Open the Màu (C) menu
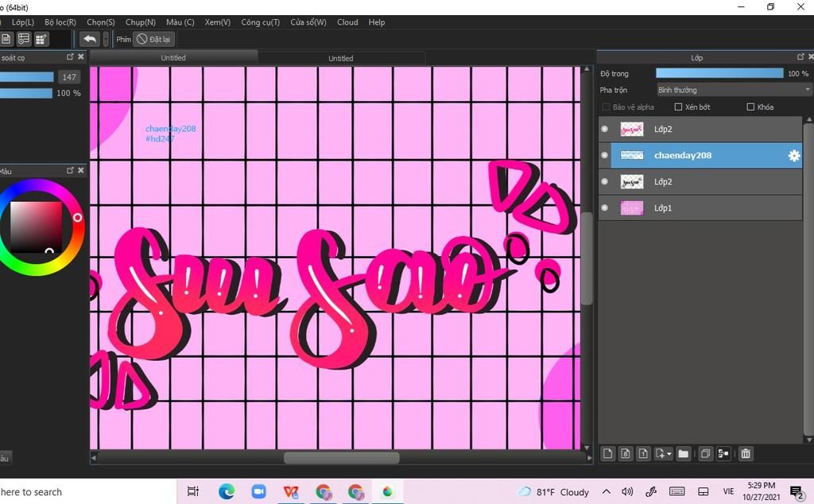814x504 pixels. (180, 22)
